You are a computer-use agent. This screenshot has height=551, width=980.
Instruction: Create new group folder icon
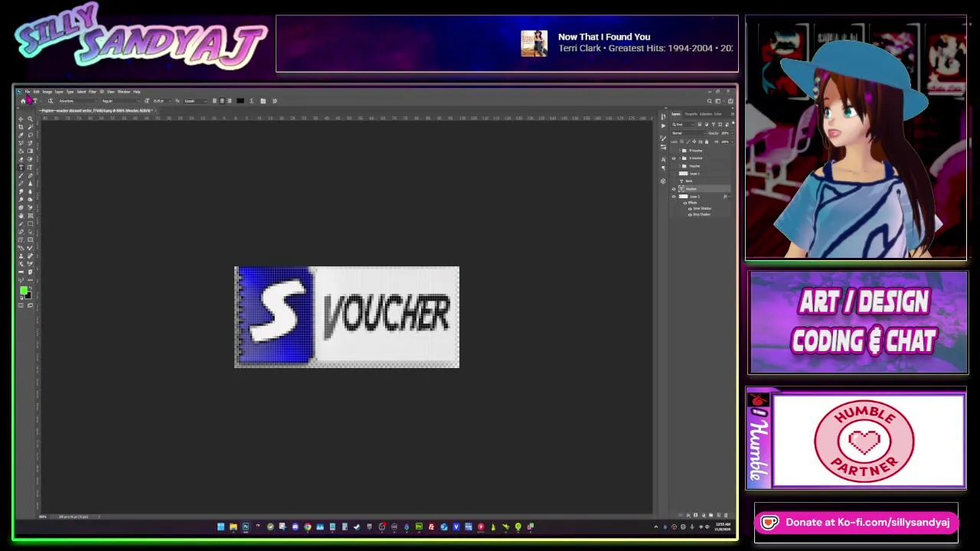click(710, 515)
